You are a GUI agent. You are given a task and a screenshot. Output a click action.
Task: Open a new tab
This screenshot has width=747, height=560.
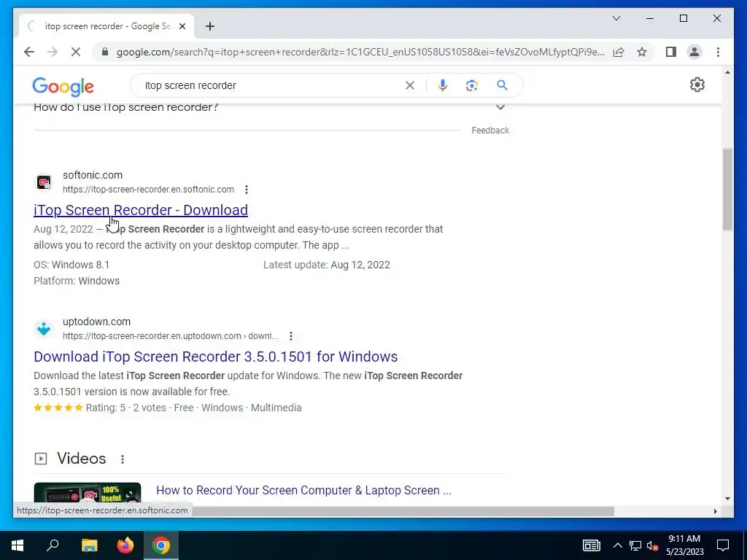point(209,26)
